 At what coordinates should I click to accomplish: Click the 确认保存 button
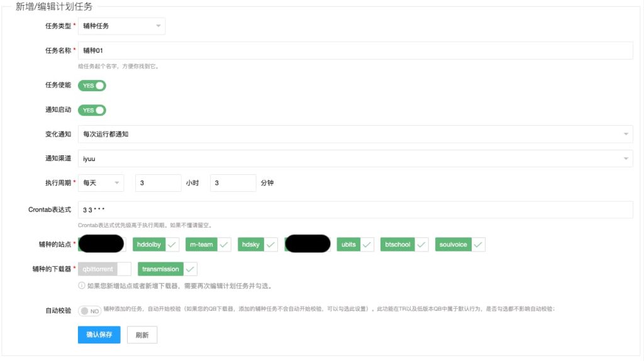[x=99, y=335]
